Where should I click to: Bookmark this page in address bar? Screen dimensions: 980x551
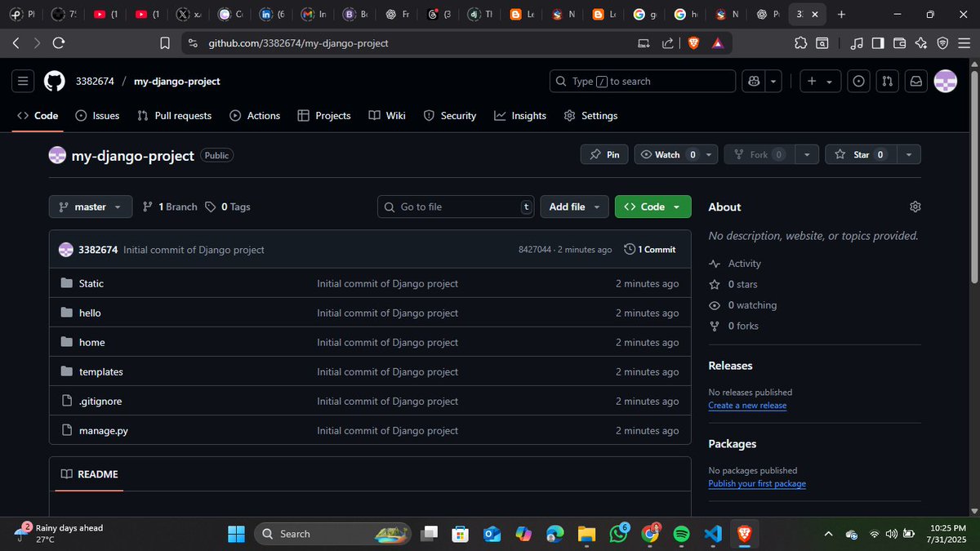[x=165, y=43]
